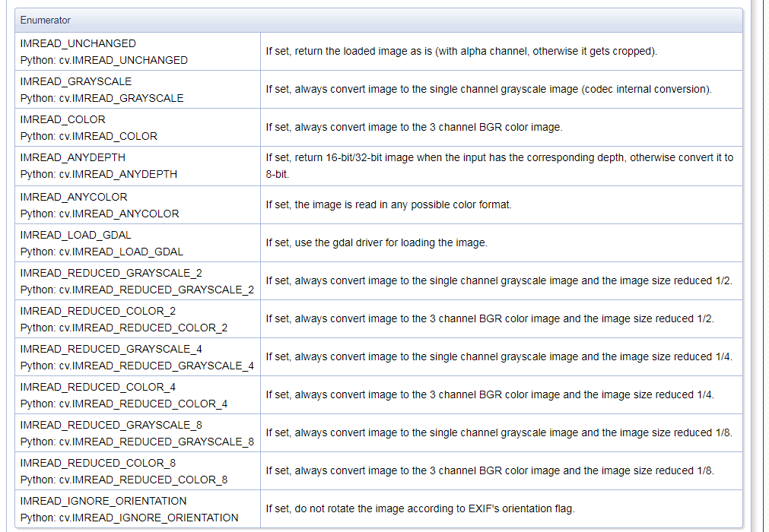769x532 pixels.
Task: Click the BGR color 'size reduced 1/8' description
Action: pos(490,470)
